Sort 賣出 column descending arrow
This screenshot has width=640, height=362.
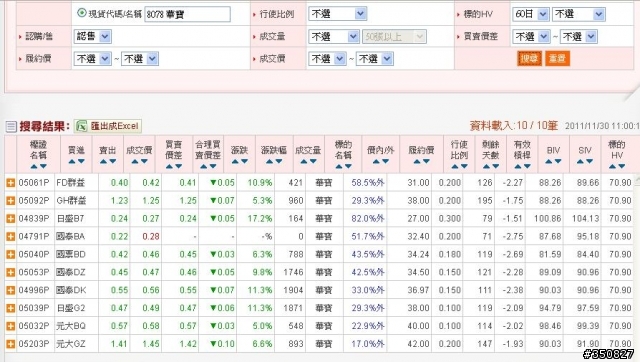tap(113, 162)
